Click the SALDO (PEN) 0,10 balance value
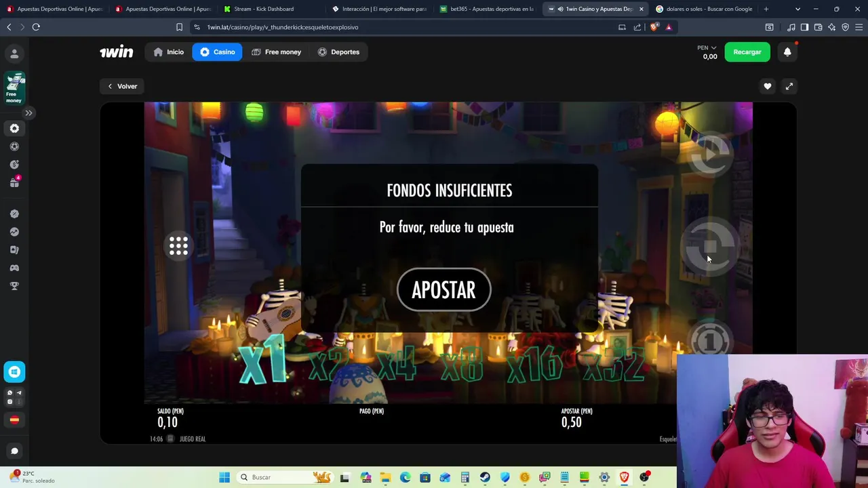This screenshot has height=488, width=868. point(167,422)
